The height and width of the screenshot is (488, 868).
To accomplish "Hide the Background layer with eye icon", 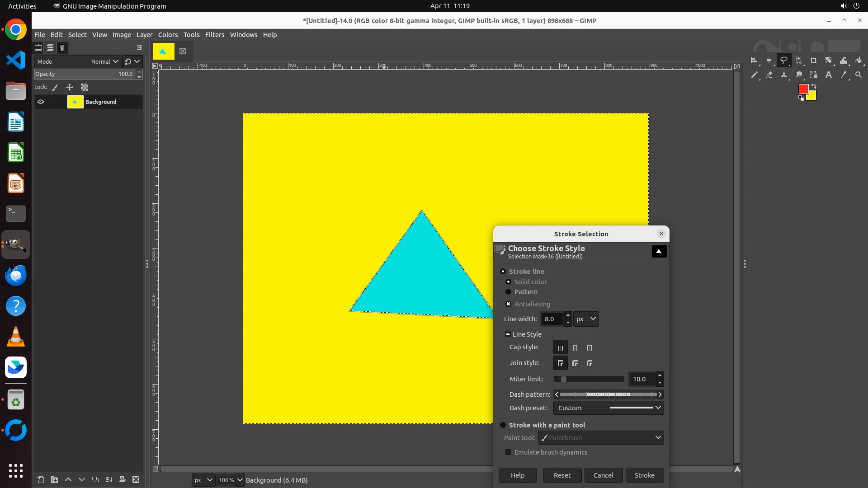I will click(41, 102).
